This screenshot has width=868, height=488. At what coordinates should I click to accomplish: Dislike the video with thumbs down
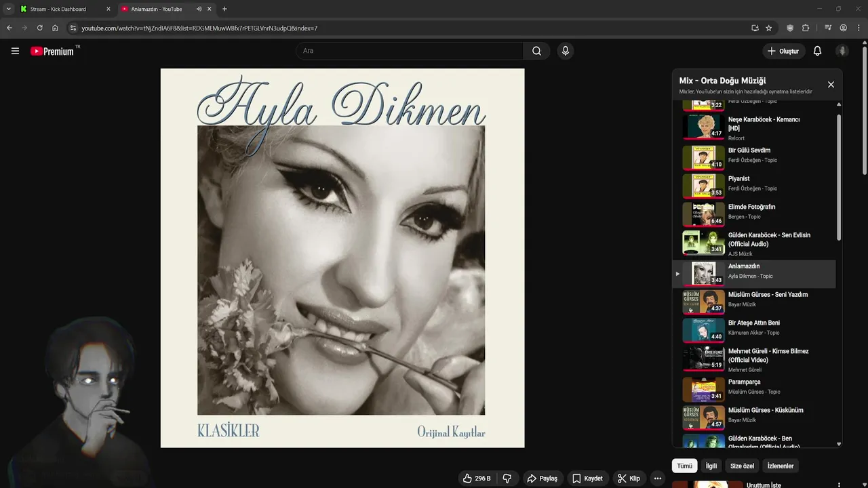[507, 479]
